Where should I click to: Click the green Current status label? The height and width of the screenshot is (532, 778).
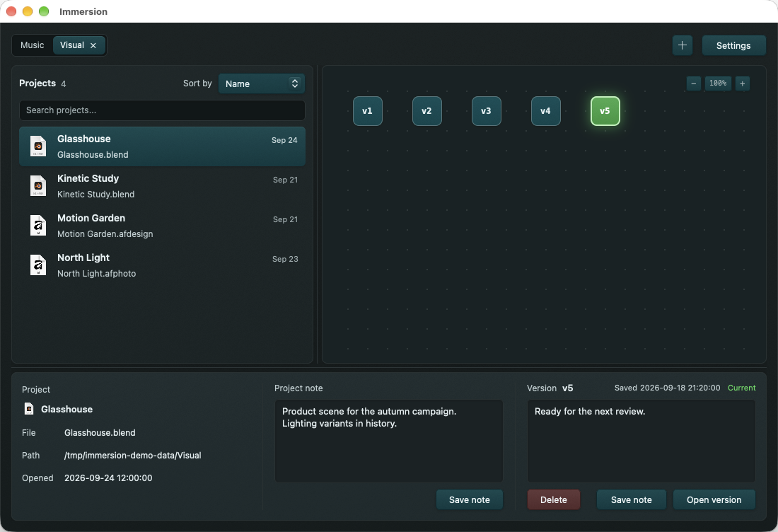[742, 388]
